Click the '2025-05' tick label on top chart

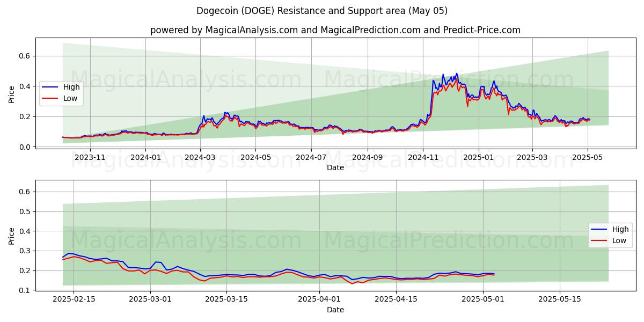[x=588, y=157]
